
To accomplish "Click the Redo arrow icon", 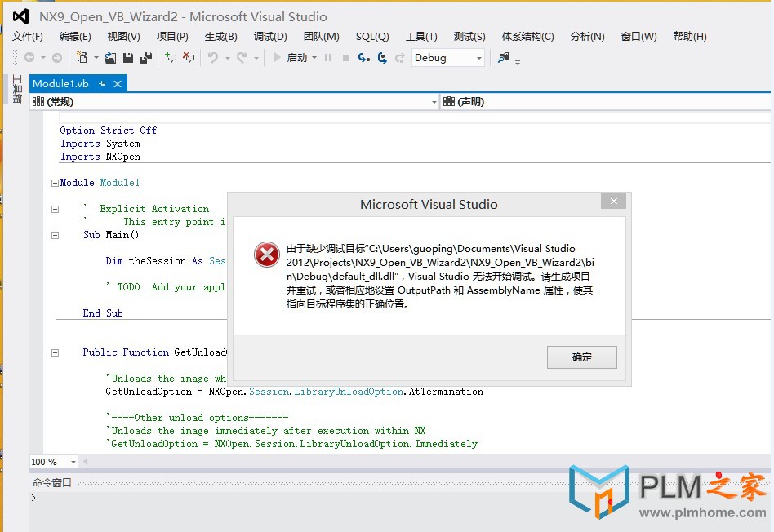I will click(242, 58).
